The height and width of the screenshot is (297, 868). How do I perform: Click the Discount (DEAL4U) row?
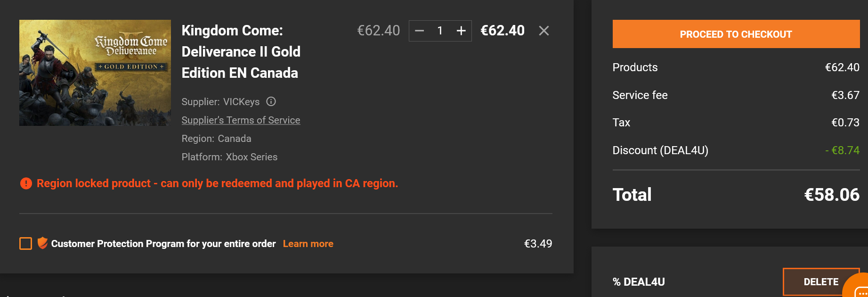point(736,150)
